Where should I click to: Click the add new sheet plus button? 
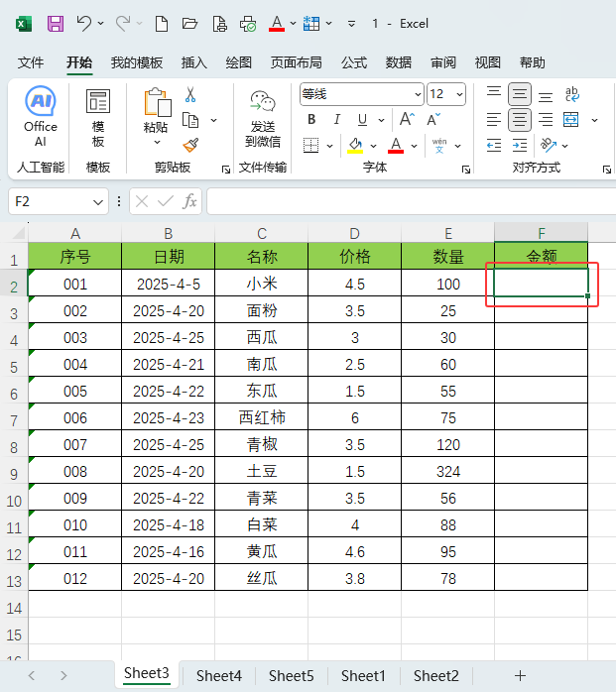pyautogui.click(x=520, y=675)
